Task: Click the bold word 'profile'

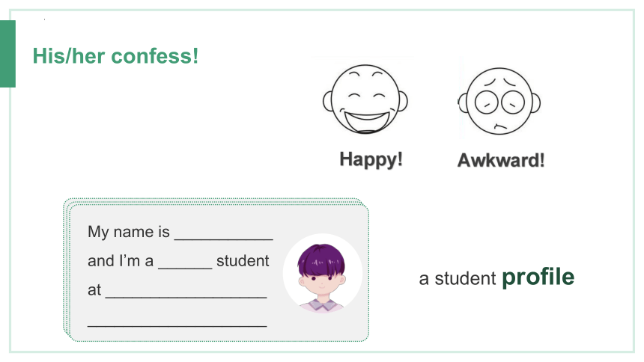Action: [538, 278]
